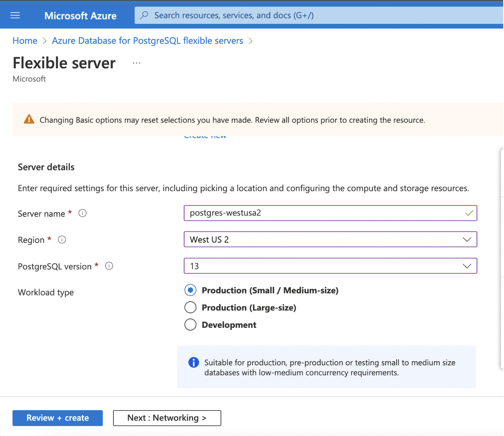Focus the search resources, services, and docs box
This screenshot has height=436, width=504.
point(319,15)
